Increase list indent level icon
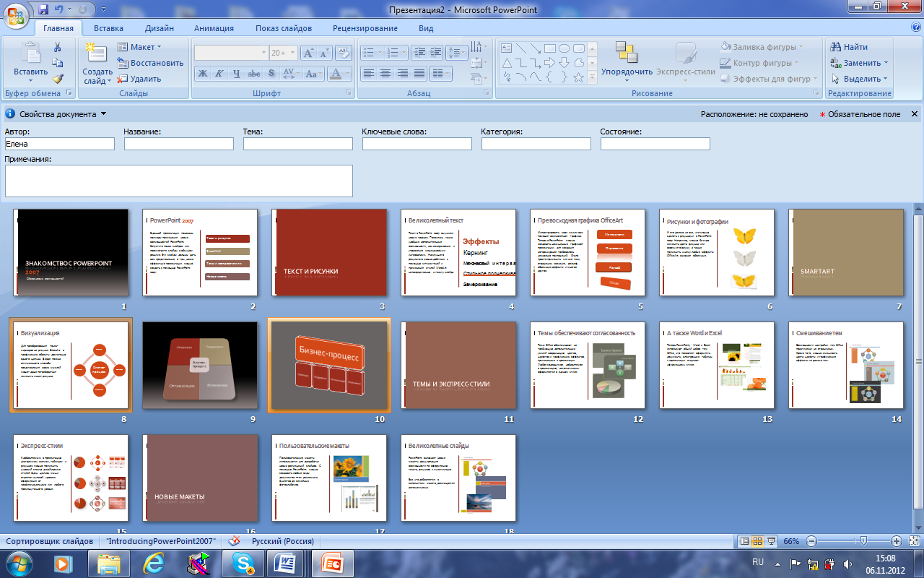 435,53
